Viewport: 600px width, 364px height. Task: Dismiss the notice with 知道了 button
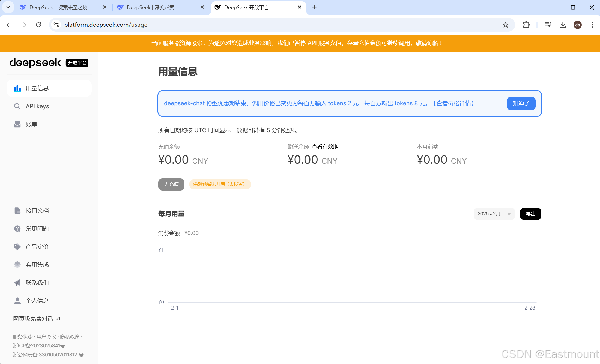pyautogui.click(x=521, y=103)
